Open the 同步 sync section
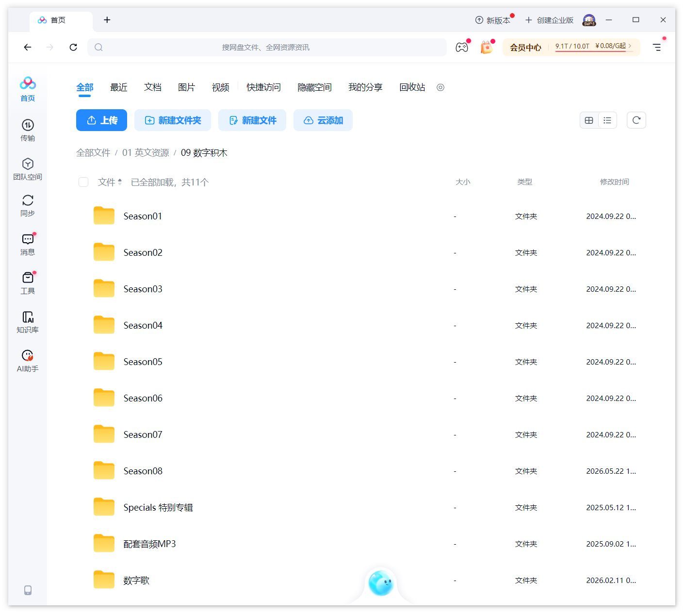This screenshot has height=616, width=685. click(28, 205)
